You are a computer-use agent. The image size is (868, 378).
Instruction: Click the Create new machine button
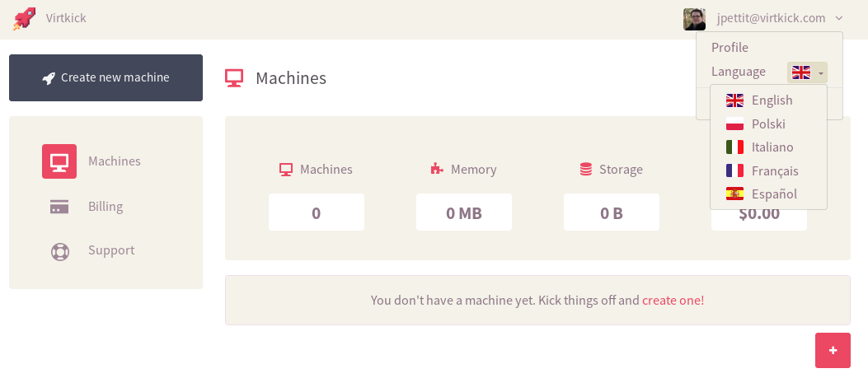[106, 77]
